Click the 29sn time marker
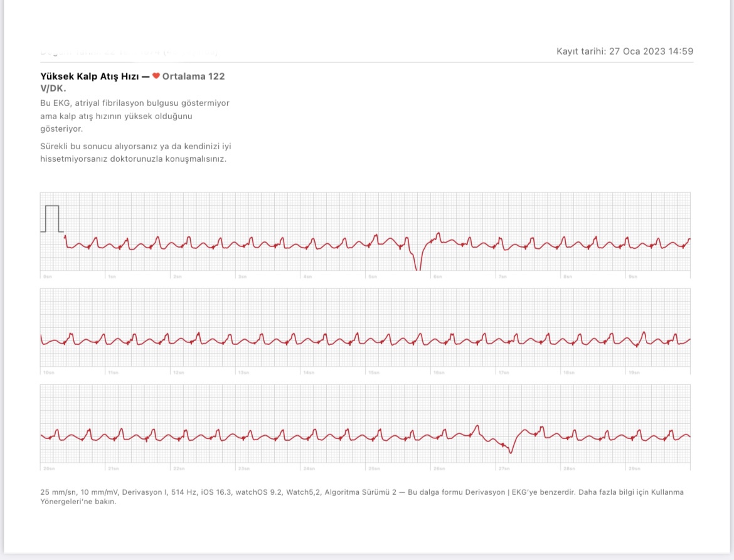This screenshot has width=734, height=560. pos(634,469)
